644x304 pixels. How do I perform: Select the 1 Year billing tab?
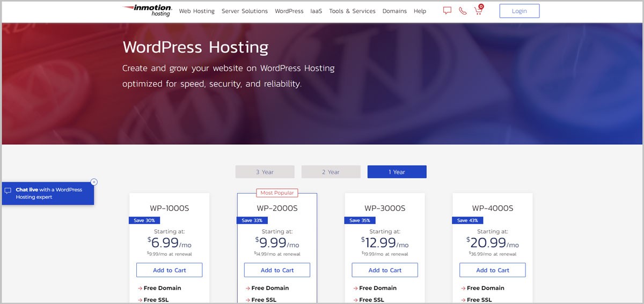[x=397, y=172]
